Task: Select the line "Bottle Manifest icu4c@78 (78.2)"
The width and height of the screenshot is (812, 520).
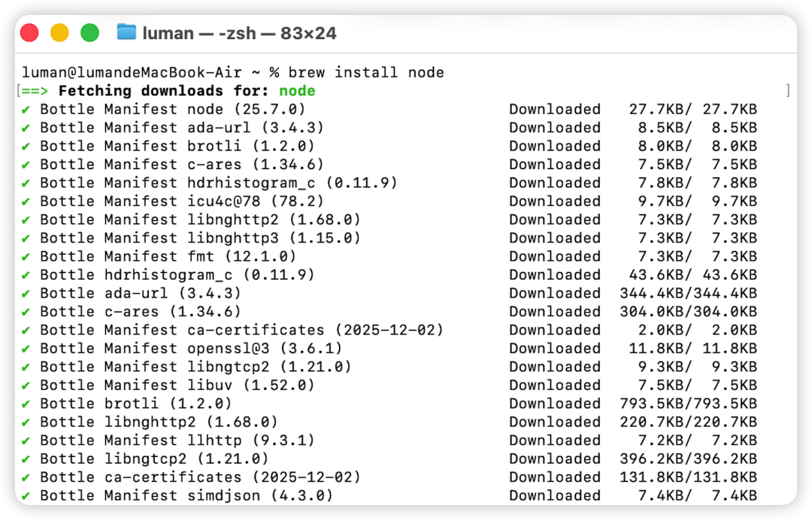Action: tap(182, 201)
